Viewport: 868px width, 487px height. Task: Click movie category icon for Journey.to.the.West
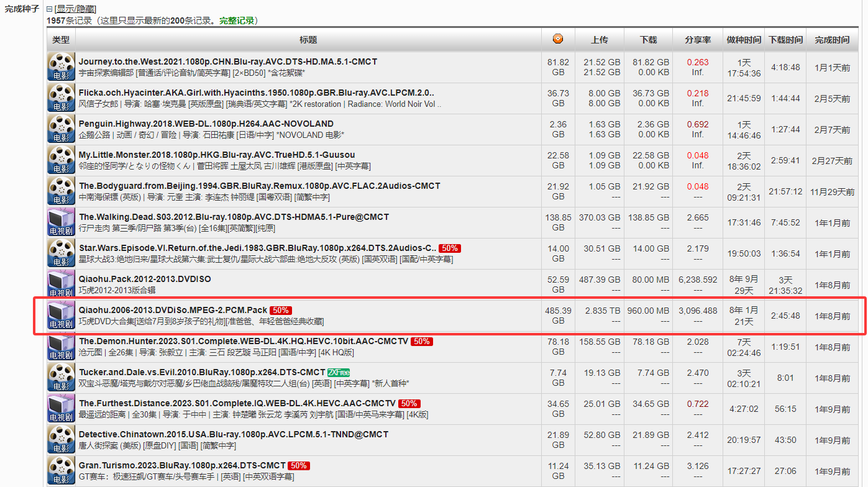(x=61, y=67)
